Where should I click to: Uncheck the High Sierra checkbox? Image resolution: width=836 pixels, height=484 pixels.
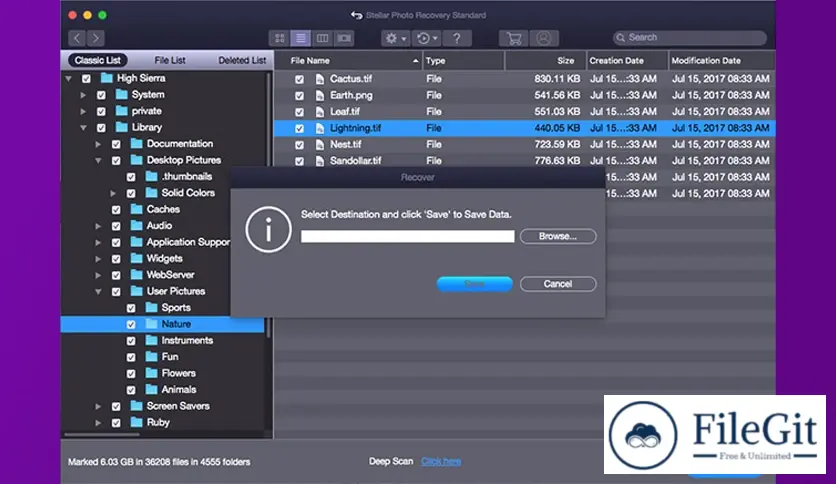[x=86, y=78]
